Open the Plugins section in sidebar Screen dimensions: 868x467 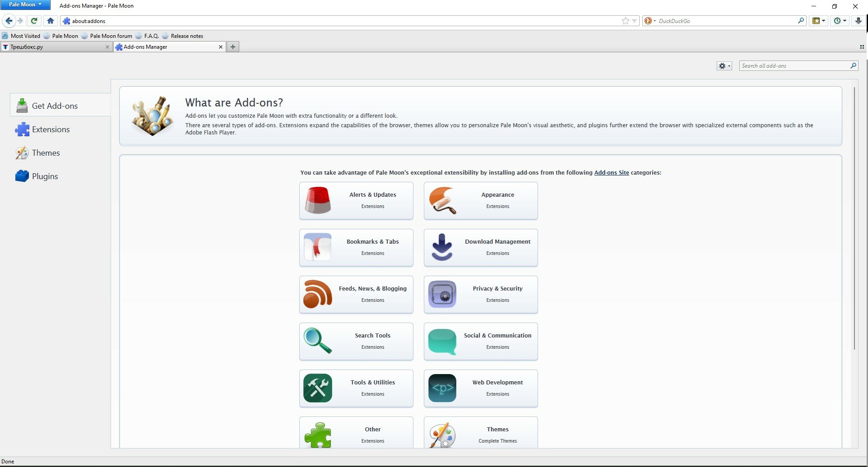pos(45,176)
